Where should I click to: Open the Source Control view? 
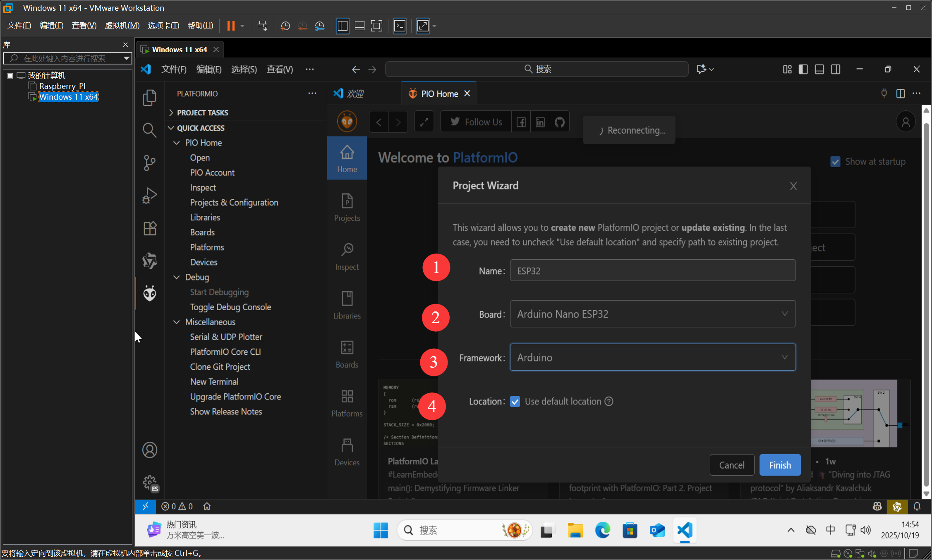click(149, 163)
